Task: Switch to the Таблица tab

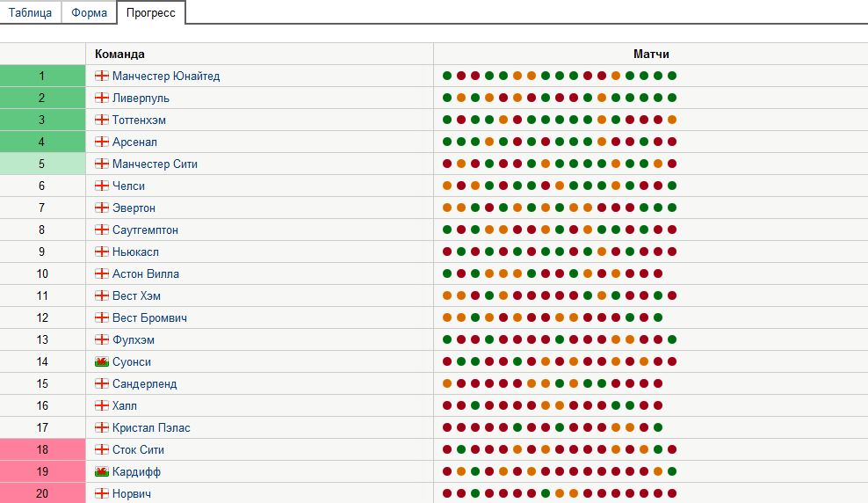Action: pos(31,12)
